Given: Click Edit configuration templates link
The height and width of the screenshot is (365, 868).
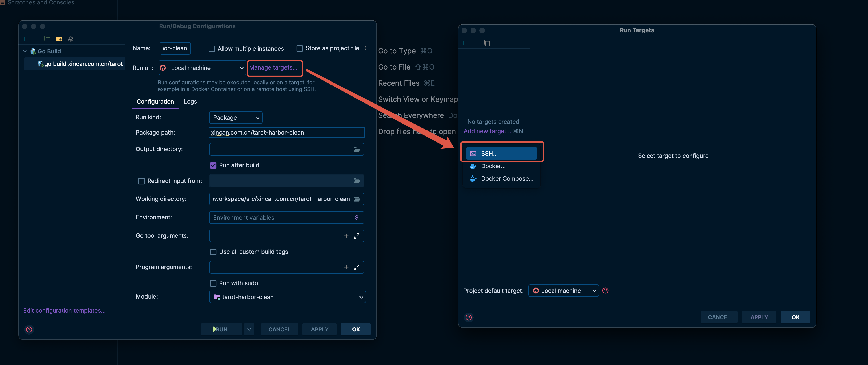Looking at the screenshot, I should (x=64, y=310).
